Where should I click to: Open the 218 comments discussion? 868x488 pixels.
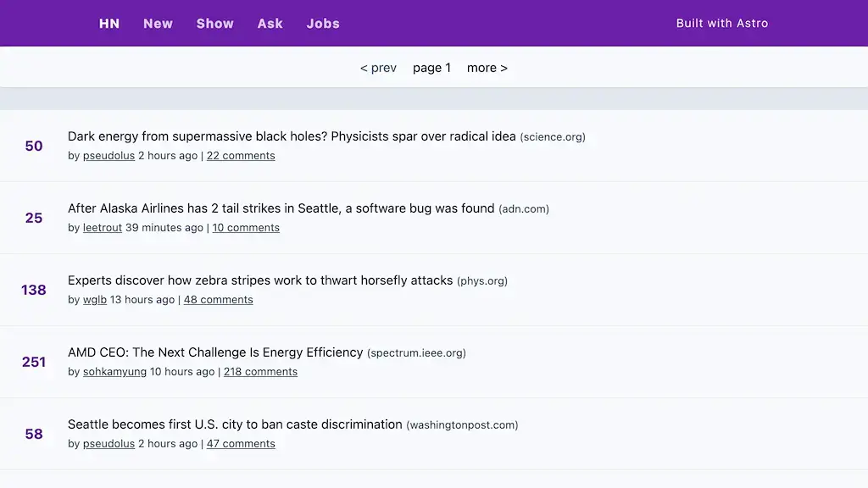(x=260, y=372)
